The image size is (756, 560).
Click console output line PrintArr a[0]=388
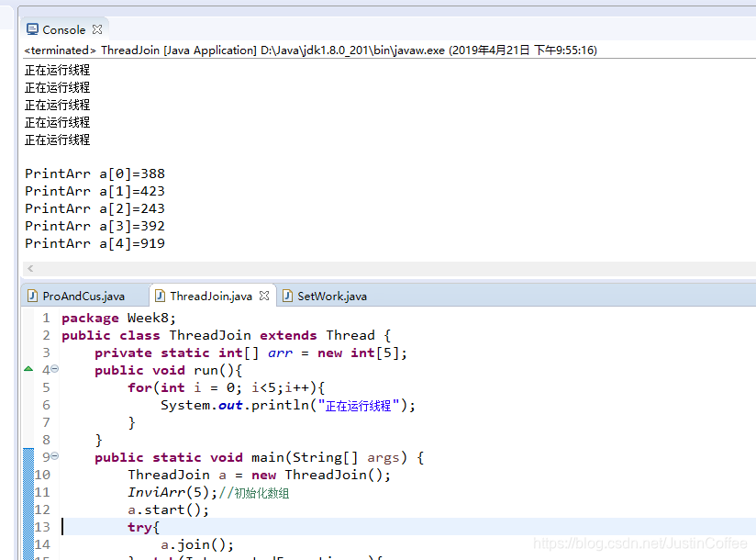pyautogui.click(x=95, y=174)
